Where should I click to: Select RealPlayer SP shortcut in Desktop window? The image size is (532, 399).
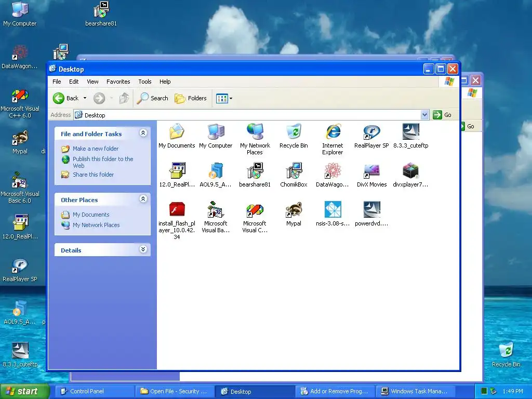(371, 136)
